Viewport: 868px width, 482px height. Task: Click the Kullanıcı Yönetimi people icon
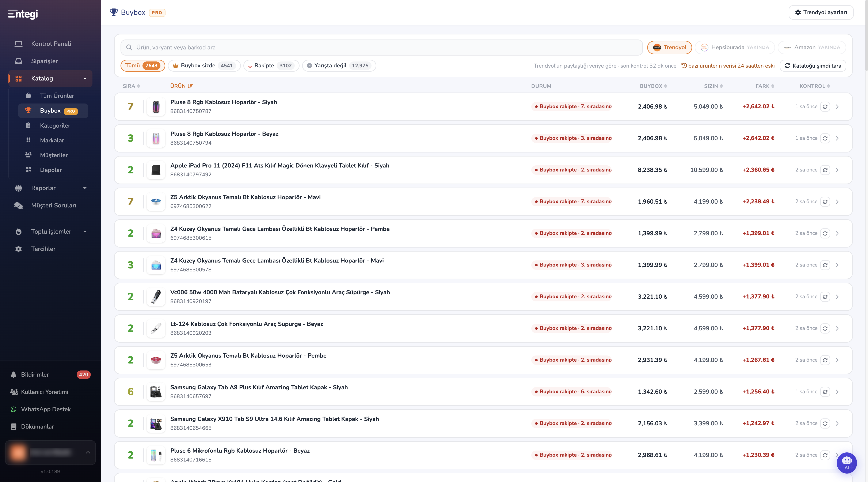click(14, 392)
